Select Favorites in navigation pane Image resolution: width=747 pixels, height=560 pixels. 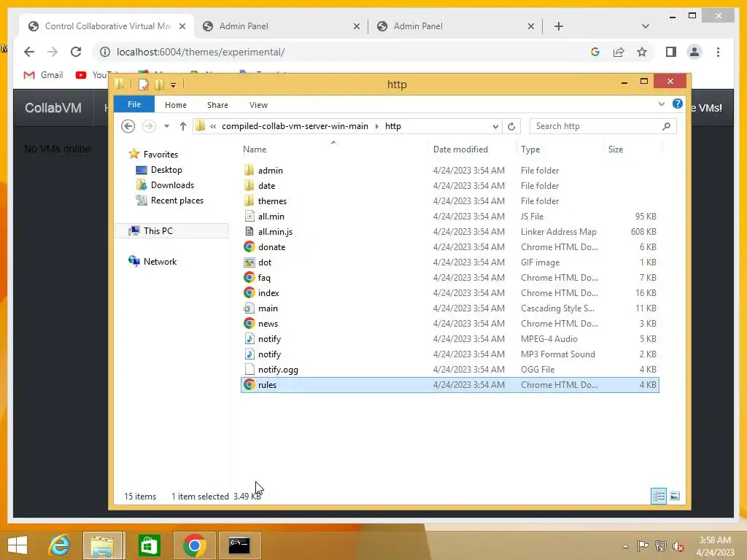point(160,155)
